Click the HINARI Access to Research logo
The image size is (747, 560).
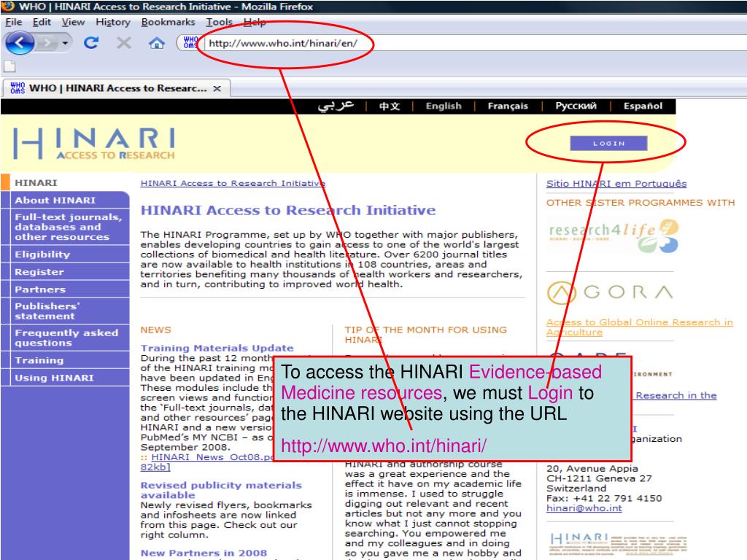(x=94, y=144)
